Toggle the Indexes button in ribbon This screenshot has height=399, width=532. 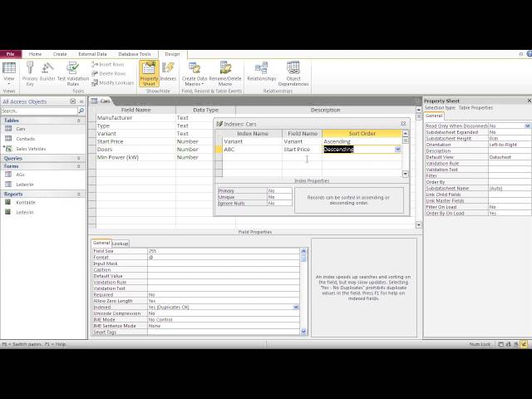click(168, 72)
